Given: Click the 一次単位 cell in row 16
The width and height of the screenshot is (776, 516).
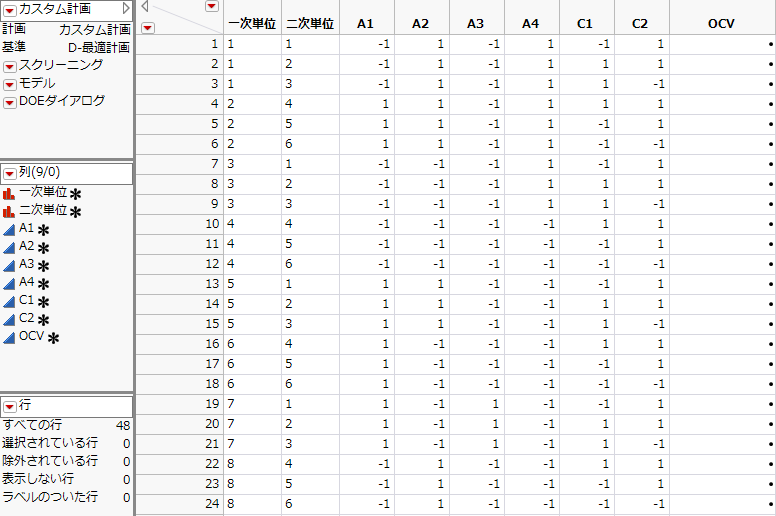Looking at the screenshot, I should point(252,344).
